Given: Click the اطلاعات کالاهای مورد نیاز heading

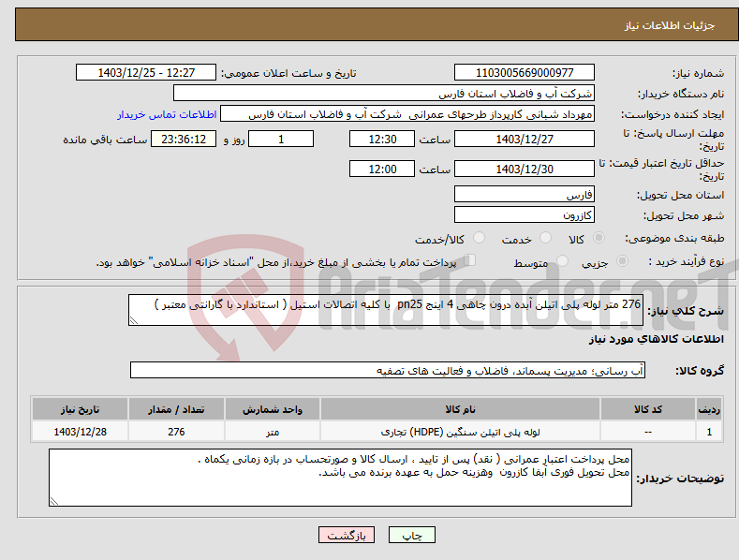Looking at the screenshot, I should click(x=656, y=339).
